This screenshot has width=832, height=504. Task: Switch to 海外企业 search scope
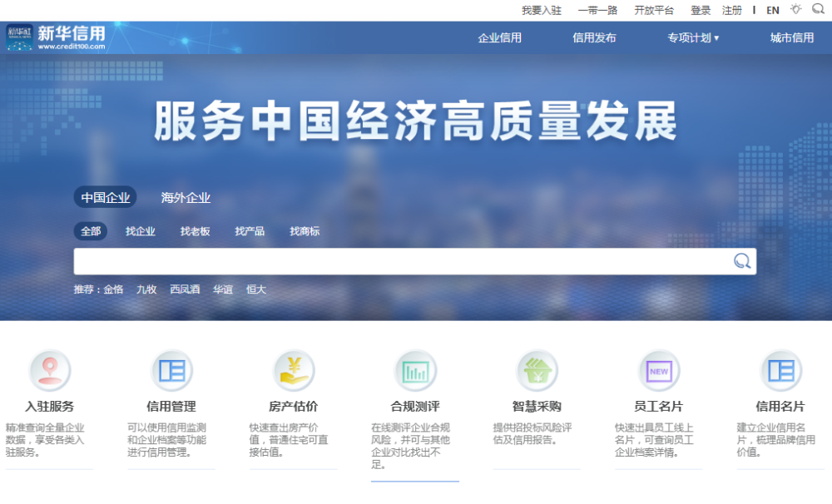click(186, 198)
